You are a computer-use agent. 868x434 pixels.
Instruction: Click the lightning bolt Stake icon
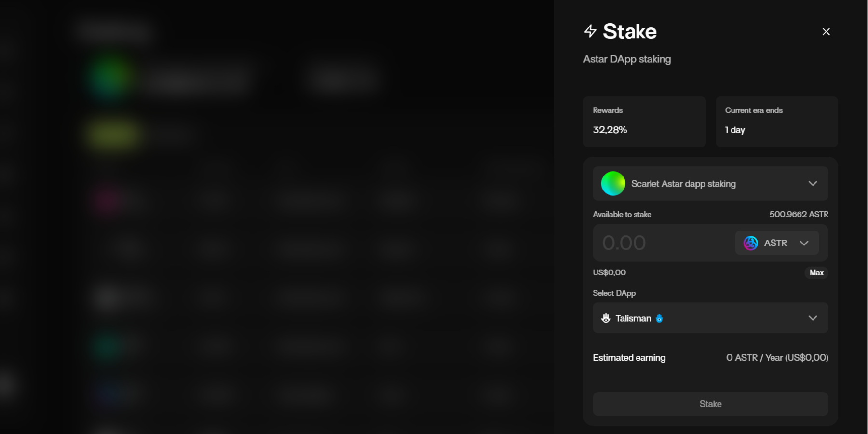(590, 31)
